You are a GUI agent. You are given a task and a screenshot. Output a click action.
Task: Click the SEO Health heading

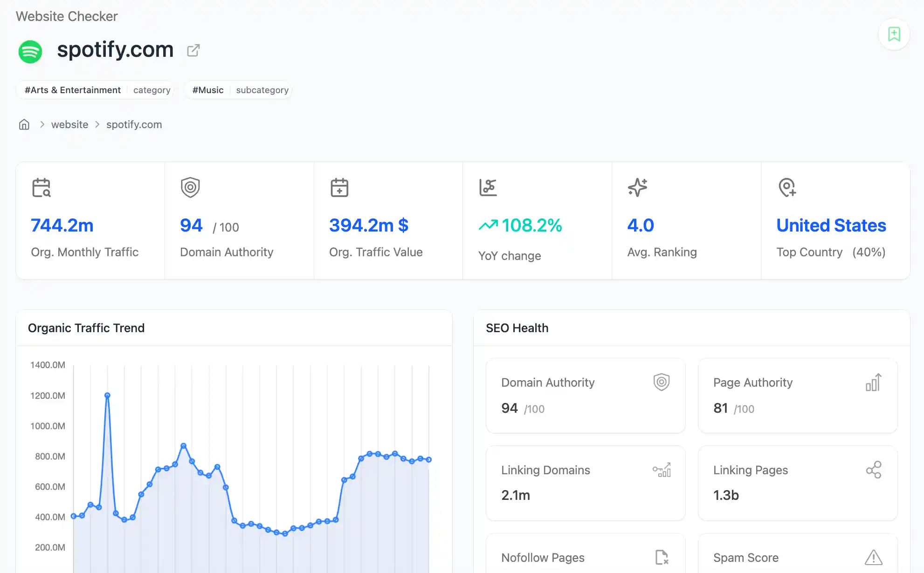tap(517, 328)
